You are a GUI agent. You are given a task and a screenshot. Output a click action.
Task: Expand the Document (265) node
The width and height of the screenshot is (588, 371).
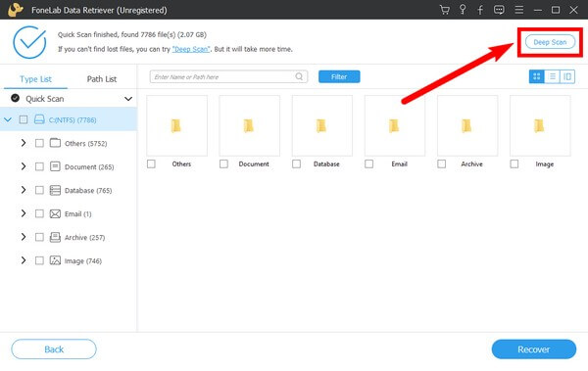click(x=24, y=166)
